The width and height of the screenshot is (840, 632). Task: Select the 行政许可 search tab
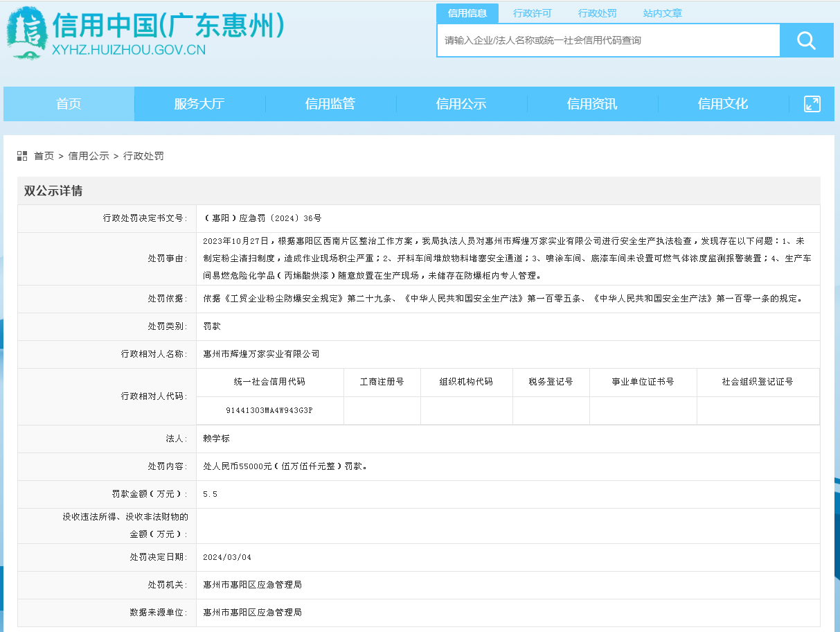click(x=533, y=13)
